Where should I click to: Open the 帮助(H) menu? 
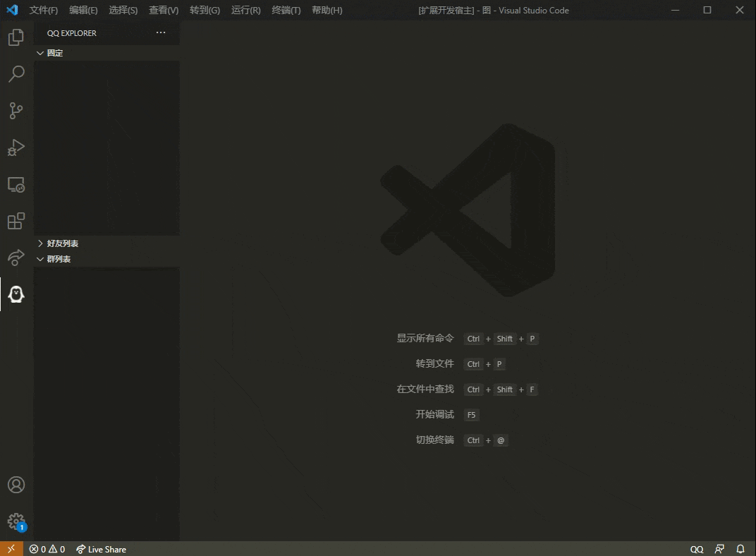(x=327, y=10)
